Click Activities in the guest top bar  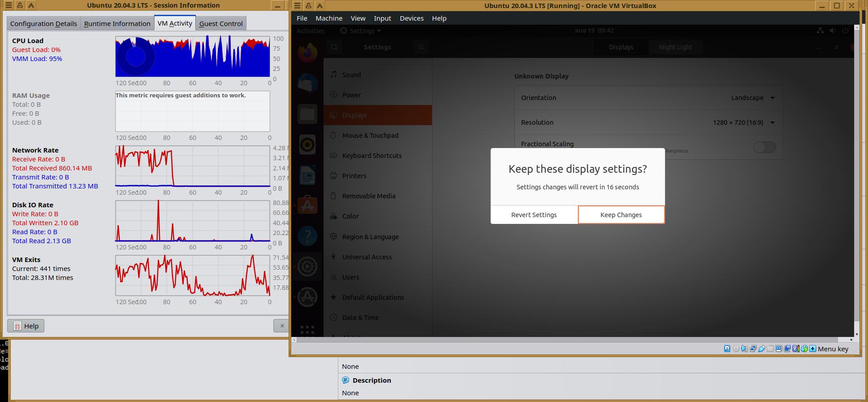click(x=311, y=31)
